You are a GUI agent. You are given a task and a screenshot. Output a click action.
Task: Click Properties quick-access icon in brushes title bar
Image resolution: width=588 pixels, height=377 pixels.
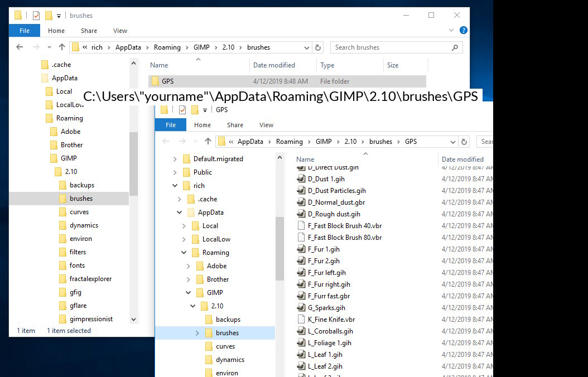tap(36, 16)
